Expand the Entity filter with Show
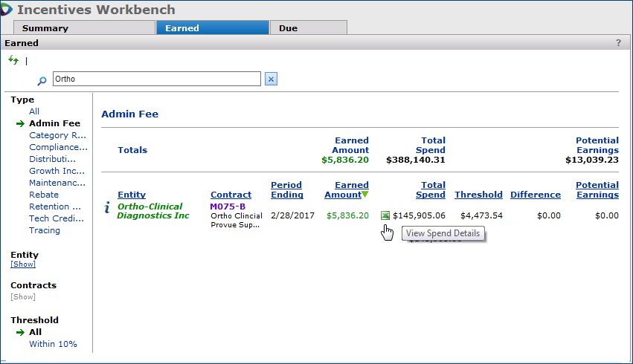The image size is (633, 364). pyautogui.click(x=22, y=264)
